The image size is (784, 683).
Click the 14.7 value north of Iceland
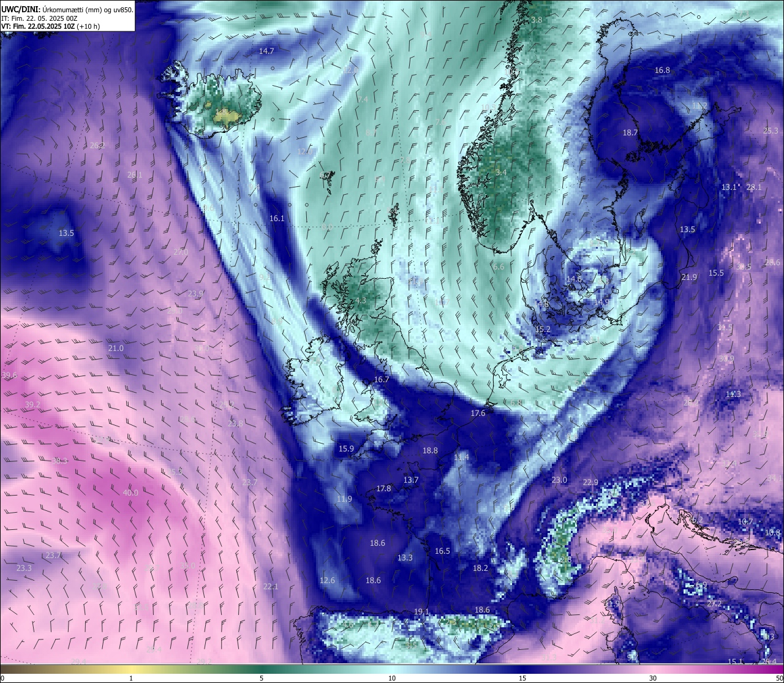(x=266, y=51)
